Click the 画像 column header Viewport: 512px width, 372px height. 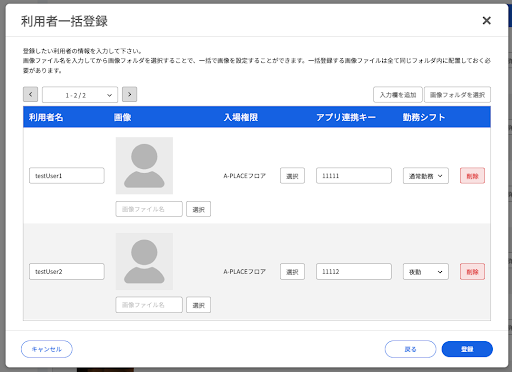coord(123,117)
